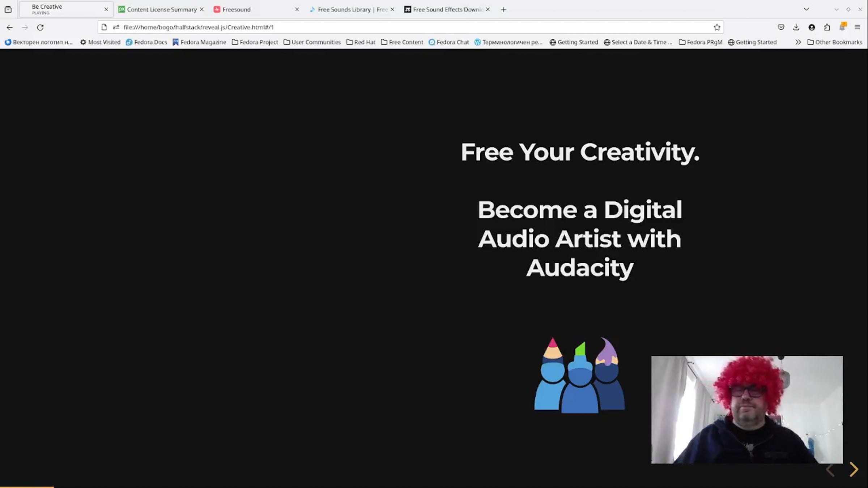This screenshot has width=868, height=488.
Task: Bookmark this page with the star icon
Action: tap(717, 27)
